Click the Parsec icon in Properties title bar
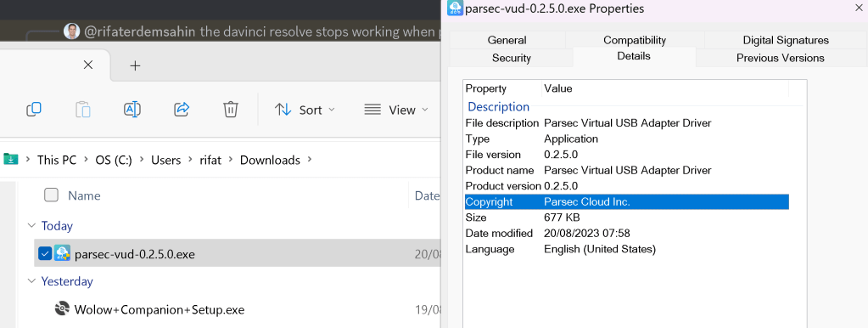Image resolution: width=868 pixels, height=328 pixels. coord(456,8)
